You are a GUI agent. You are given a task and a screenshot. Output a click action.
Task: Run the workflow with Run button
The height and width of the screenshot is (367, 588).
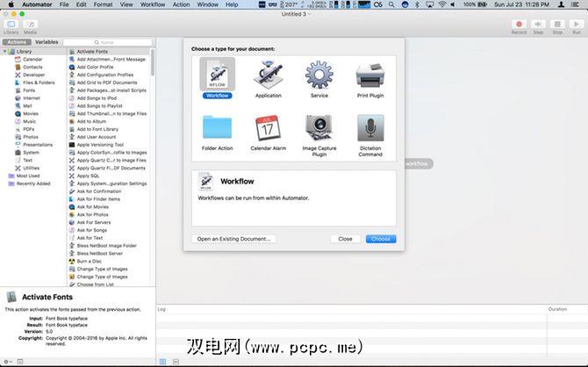pos(577,25)
